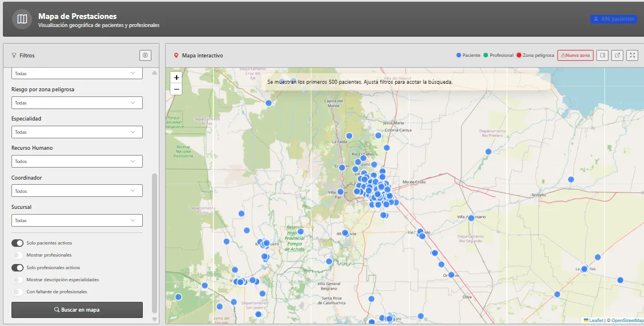Click the filter panel scrollbar thumb
Image resolution: width=644 pixels, height=326 pixels.
tap(154, 243)
